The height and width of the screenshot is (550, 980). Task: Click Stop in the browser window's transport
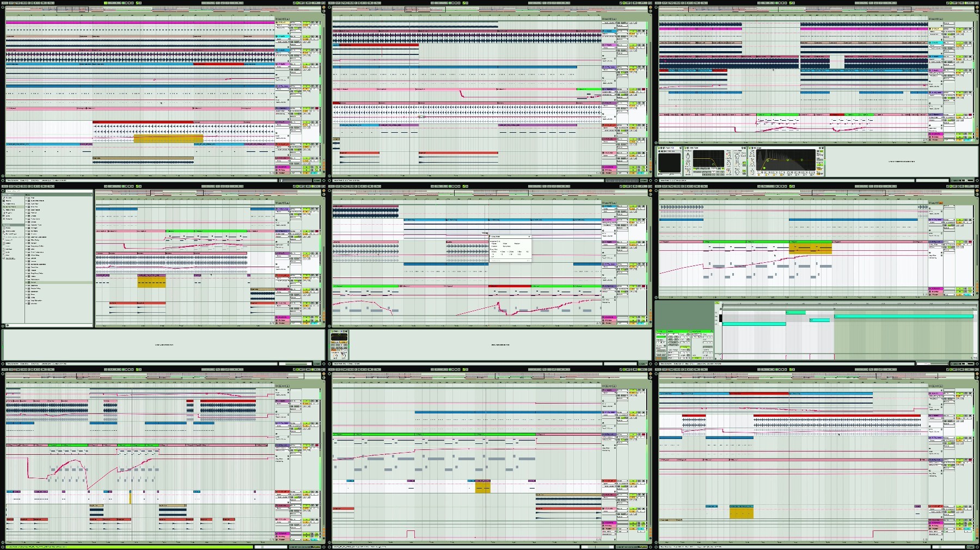[126, 186]
